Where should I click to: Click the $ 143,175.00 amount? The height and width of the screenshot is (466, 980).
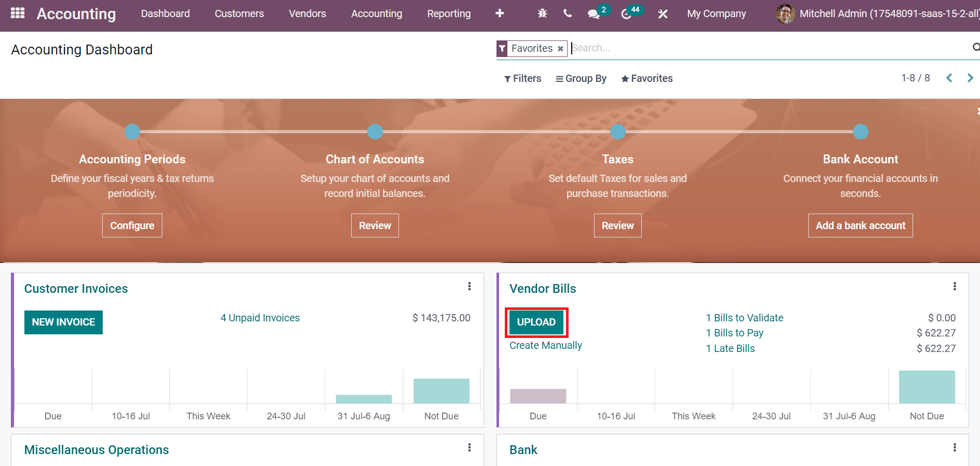click(x=441, y=318)
